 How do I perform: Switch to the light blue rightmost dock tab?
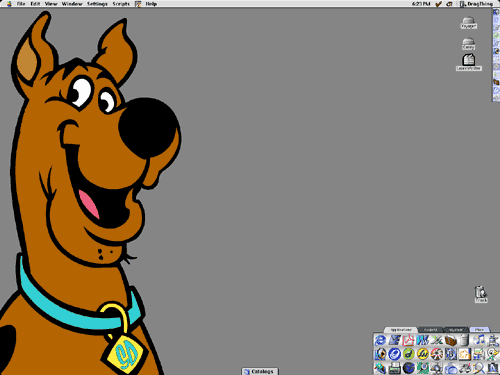point(479,329)
